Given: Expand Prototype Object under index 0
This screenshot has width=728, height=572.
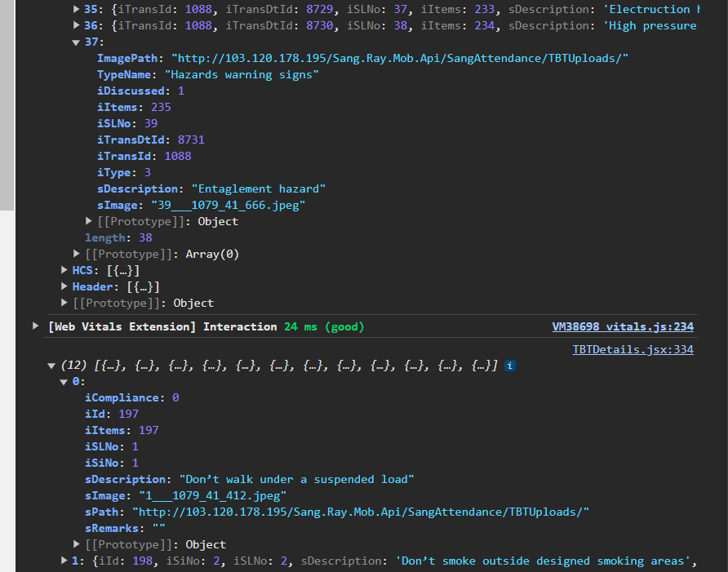Looking at the screenshot, I should [77, 544].
